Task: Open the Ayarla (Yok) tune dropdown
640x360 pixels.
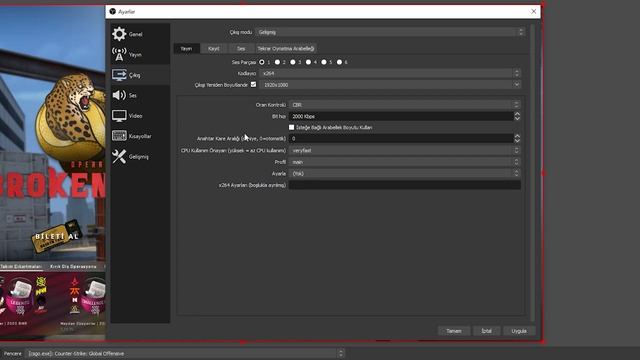Action: (x=404, y=173)
